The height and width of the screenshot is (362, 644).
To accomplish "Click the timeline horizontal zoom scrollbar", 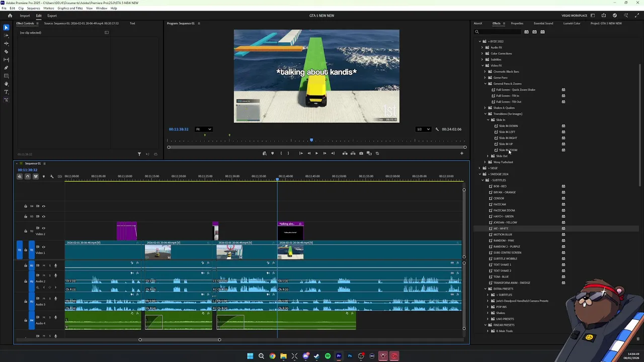I will [x=180, y=340].
